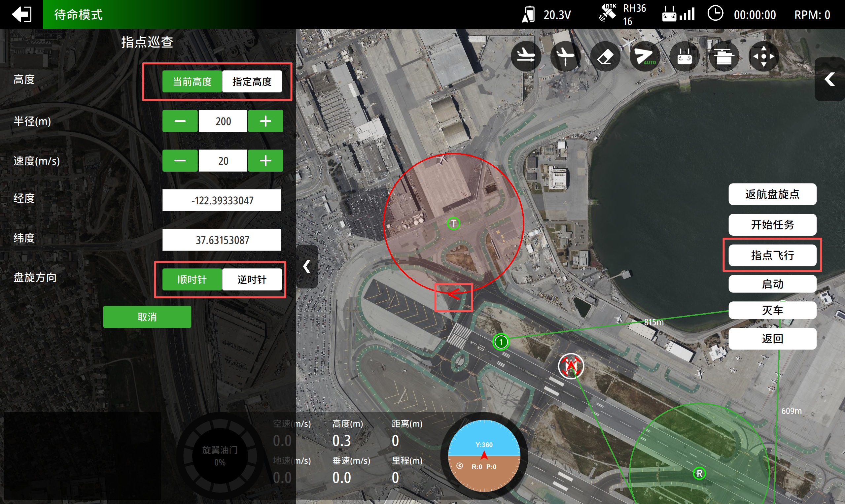Click the landing airplane icon

click(x=526, y=56)
